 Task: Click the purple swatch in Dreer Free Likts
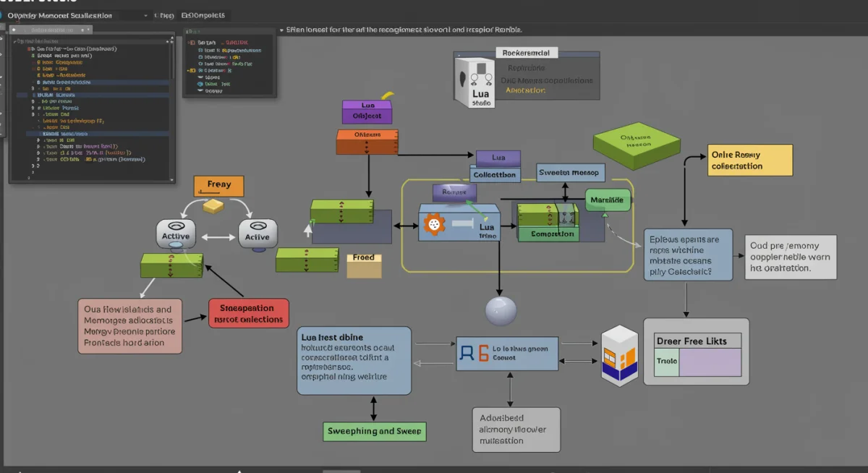710,362
